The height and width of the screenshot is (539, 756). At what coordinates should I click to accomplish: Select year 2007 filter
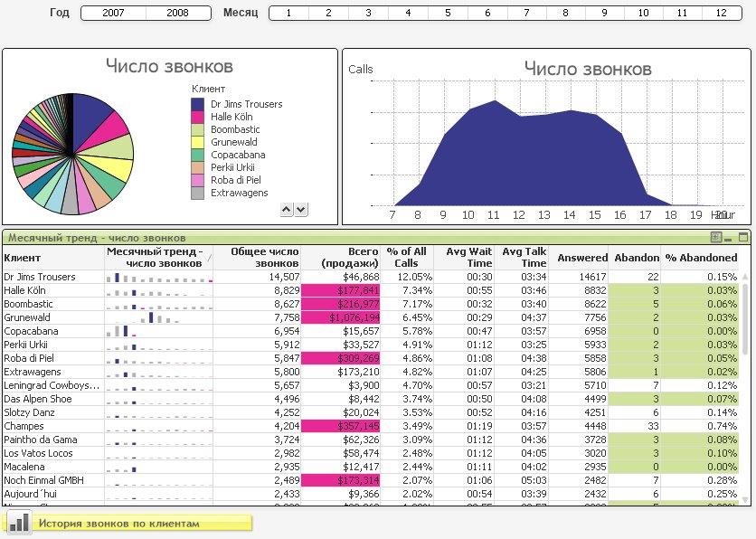coord(113,13)
